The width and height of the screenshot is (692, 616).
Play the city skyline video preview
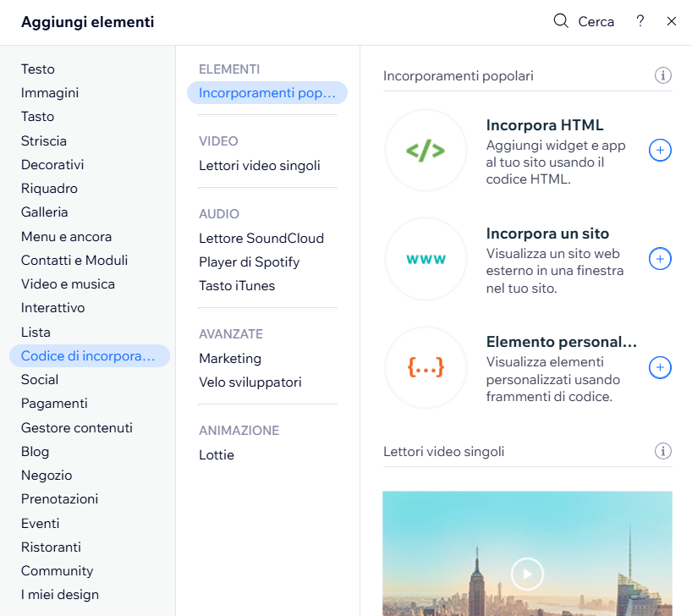coord(527,575)
